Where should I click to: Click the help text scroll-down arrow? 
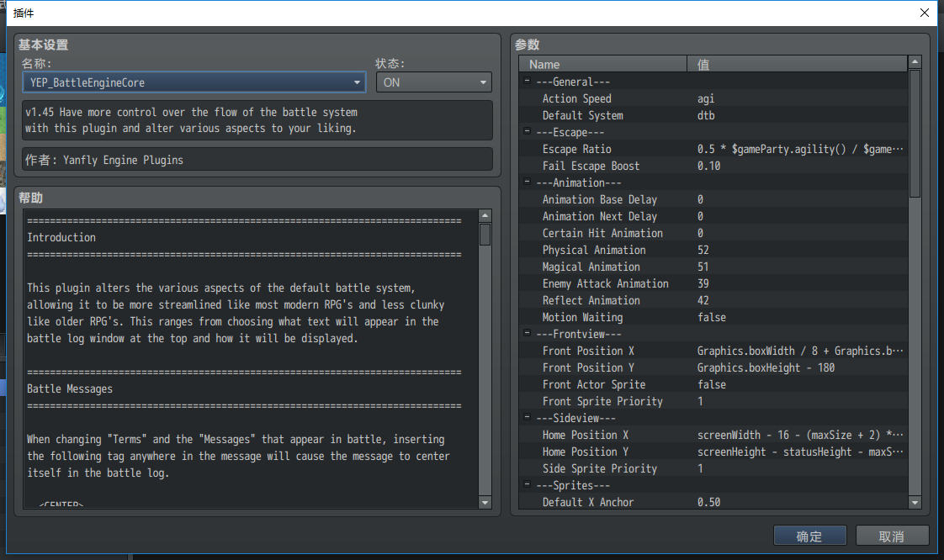(x=485, y=502)
